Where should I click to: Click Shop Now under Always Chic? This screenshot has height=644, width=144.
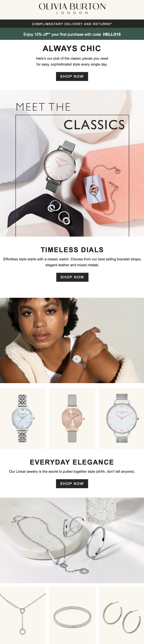[x=72, y=76]
